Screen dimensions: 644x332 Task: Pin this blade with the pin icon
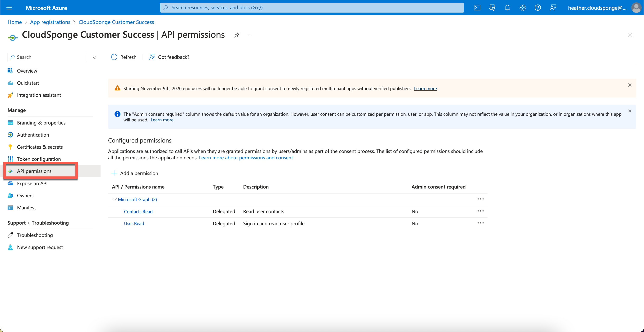pyautogui.click(x=237, y=35)
